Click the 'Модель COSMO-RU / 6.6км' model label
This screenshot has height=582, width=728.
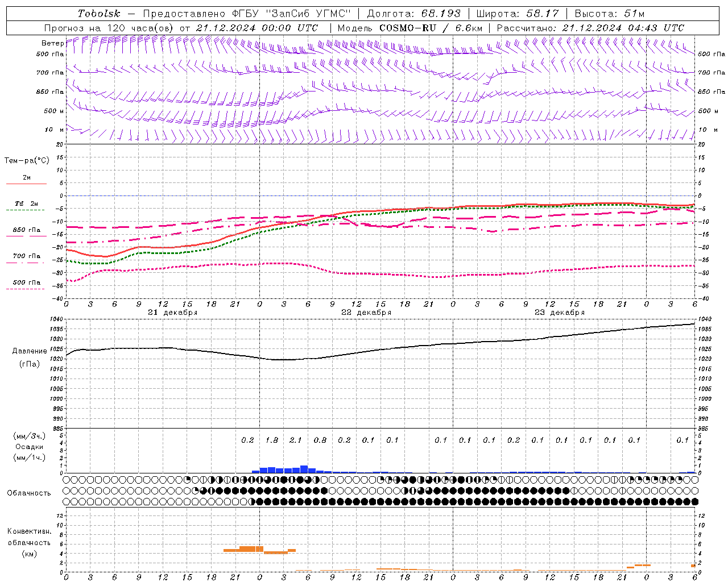(410, 28)
